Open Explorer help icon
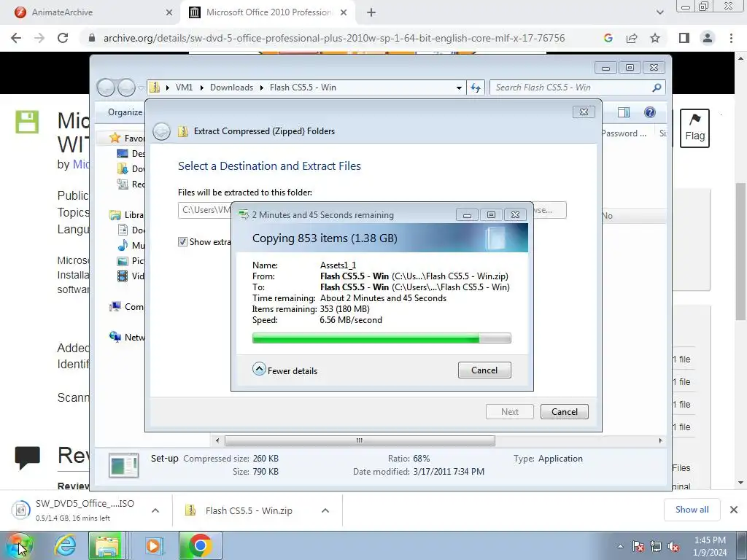 pos(649,112)
